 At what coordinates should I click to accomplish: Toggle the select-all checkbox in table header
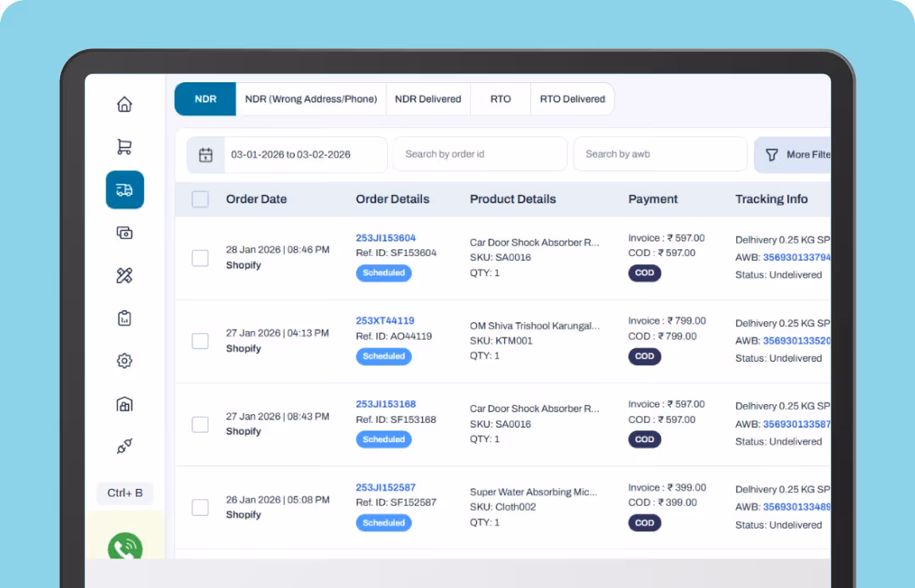point(200,199)
